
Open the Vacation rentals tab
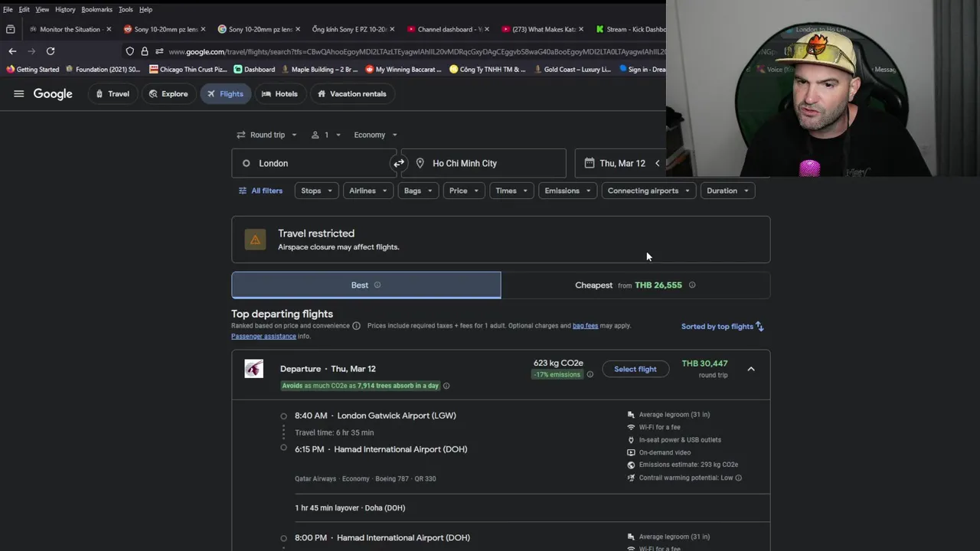tap(352, 94)
